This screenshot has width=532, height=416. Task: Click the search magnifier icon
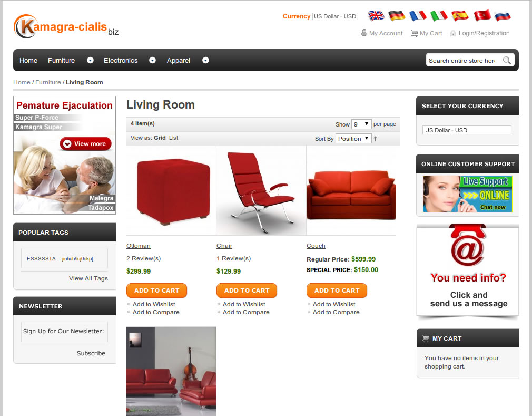pos(507,61)
